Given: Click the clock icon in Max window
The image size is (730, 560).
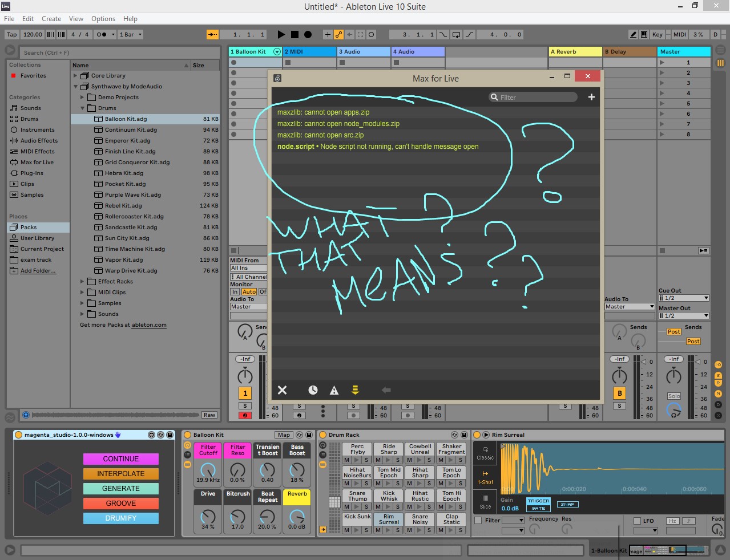Looking at the screenshot, I should (x=313, y=390).
